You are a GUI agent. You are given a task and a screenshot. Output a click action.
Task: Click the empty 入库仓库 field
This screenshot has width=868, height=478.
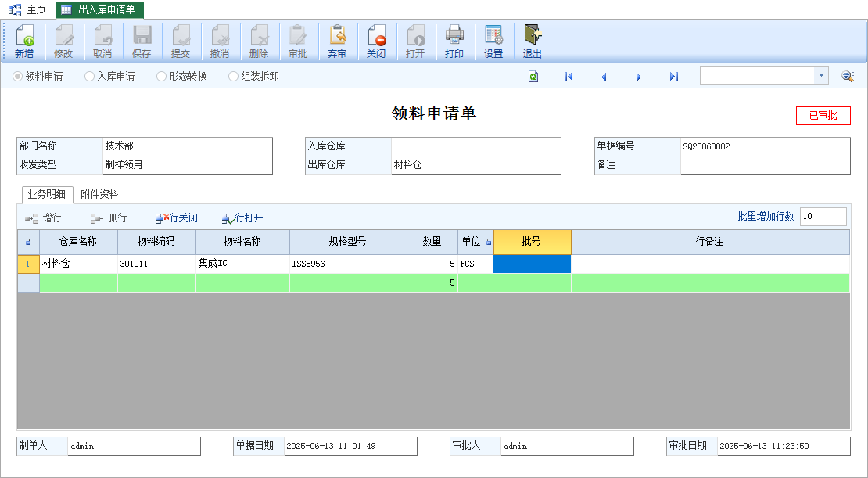(476, 146)
